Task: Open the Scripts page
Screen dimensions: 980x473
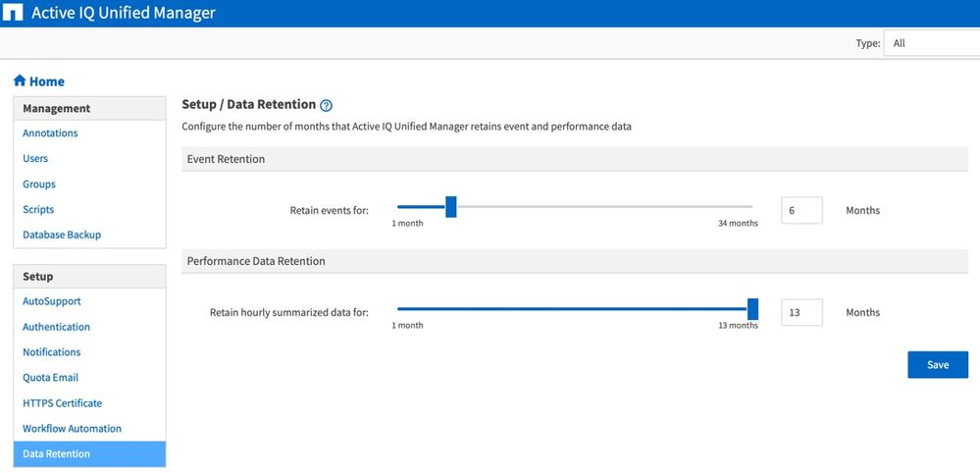Action: [x=38, y=209]
